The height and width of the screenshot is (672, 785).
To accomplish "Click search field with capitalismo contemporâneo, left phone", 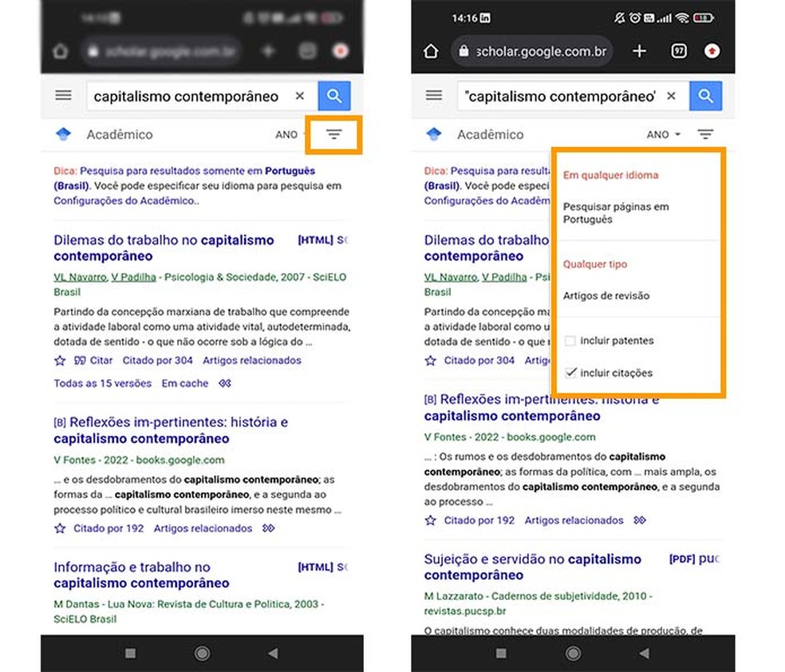I will [x=203, y=96].
